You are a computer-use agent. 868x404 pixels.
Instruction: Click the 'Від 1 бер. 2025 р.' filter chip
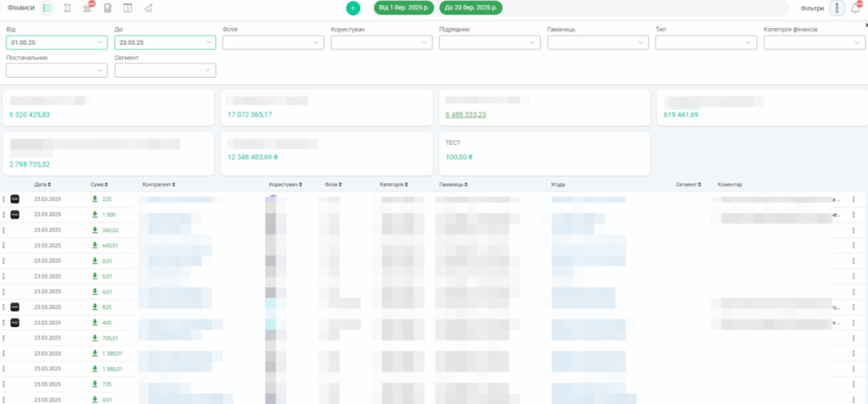click(x=403, y=8)
